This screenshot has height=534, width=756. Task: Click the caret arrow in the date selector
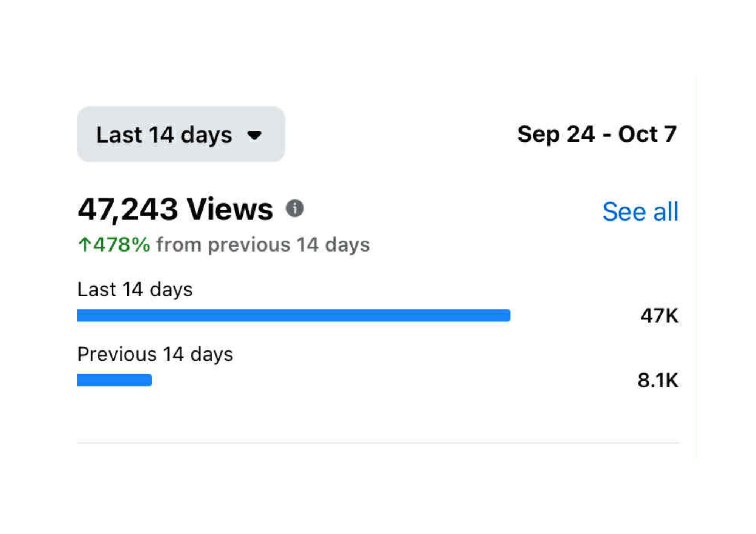pos(254,135)
